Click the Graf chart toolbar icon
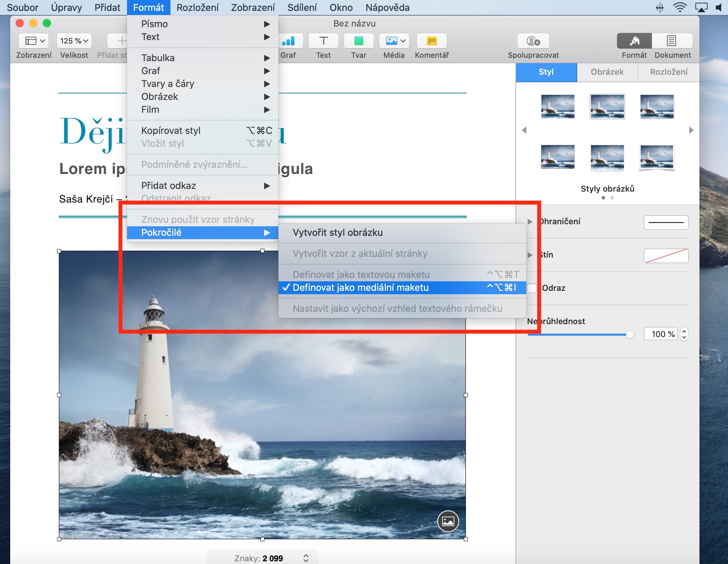728x564 pixels. (x=288, y=41)
